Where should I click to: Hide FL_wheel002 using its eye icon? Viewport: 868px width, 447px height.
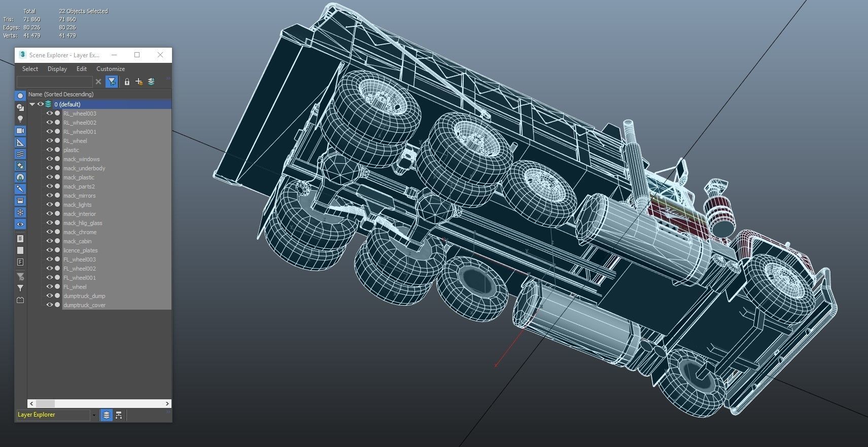tap(50, 269)
